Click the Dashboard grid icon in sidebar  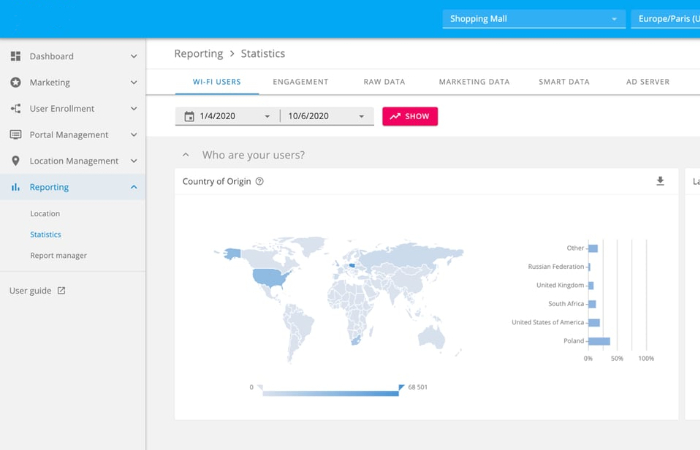15,57
